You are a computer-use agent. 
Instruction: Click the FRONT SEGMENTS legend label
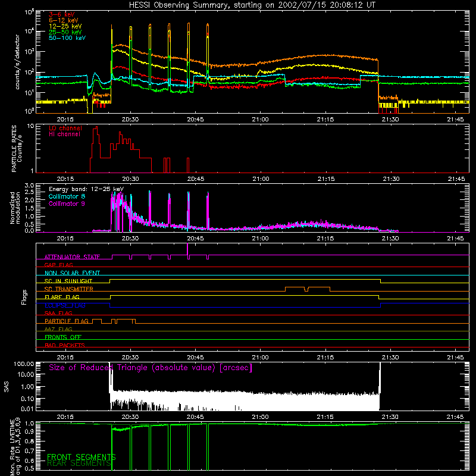(82, 457)
